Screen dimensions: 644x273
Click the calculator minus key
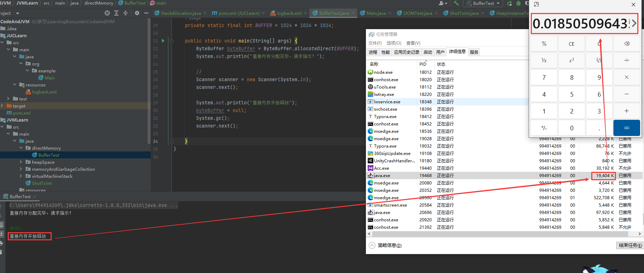[x=626, y=94]
